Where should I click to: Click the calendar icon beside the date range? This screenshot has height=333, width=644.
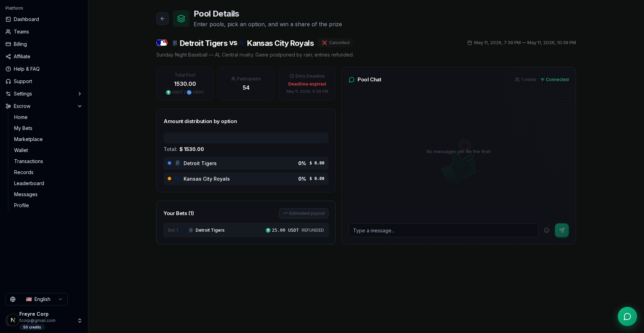[x=470, y=43]
